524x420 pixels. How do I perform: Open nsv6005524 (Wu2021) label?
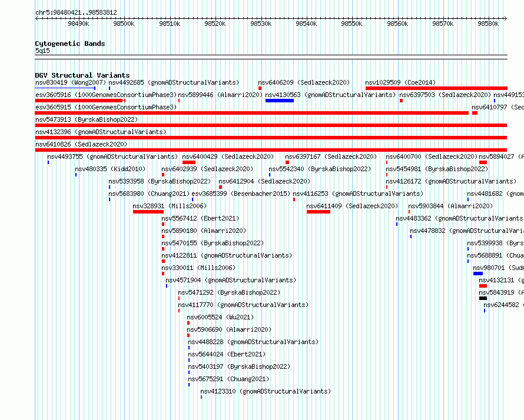coord(220,317)
